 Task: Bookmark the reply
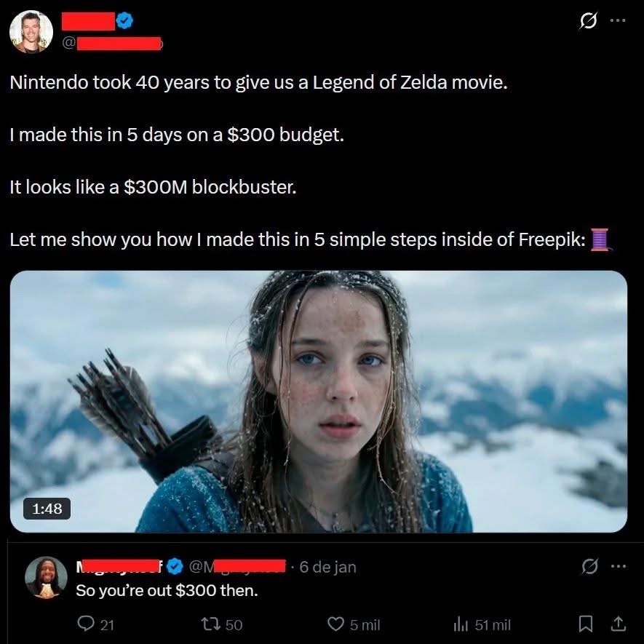click(585, 624)
